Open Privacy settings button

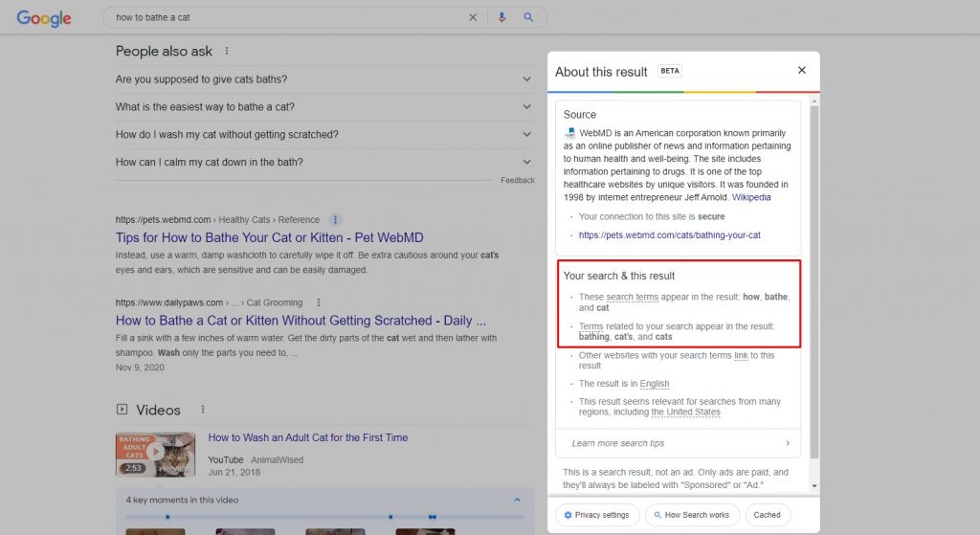(597, 515)
